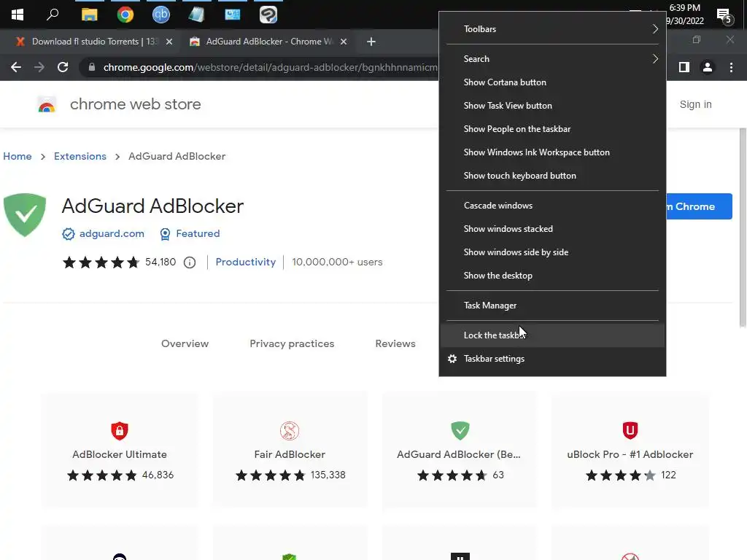Open the notepad app on the taskbar

coord(196,15)
